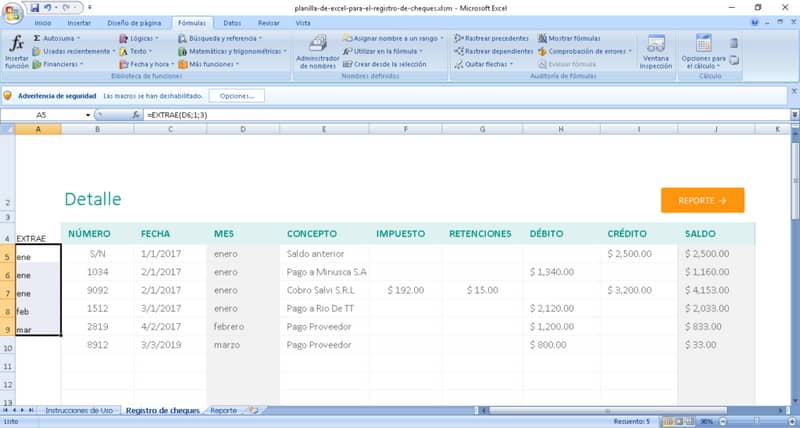Open Búsqueda y referencia functions
Image resolution: width=800 pixels, height=428 pixels.
220,38
